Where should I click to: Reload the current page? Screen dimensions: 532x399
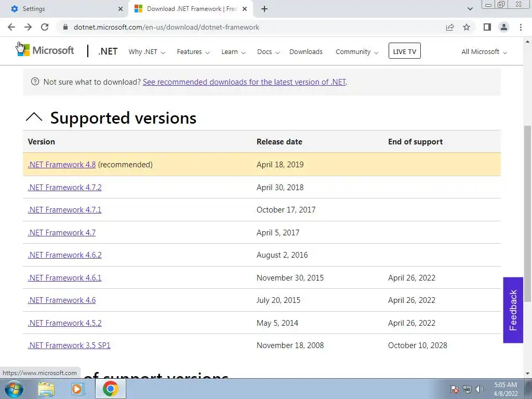tap(45, 27)
